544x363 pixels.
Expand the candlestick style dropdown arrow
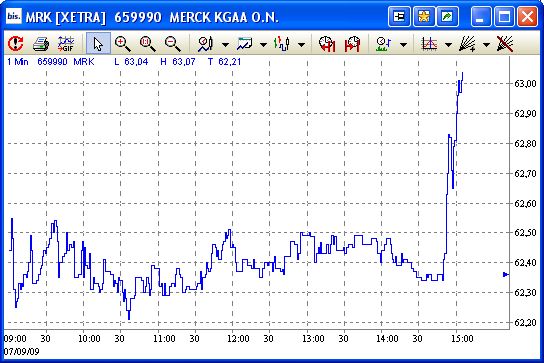tap(301, 44)
